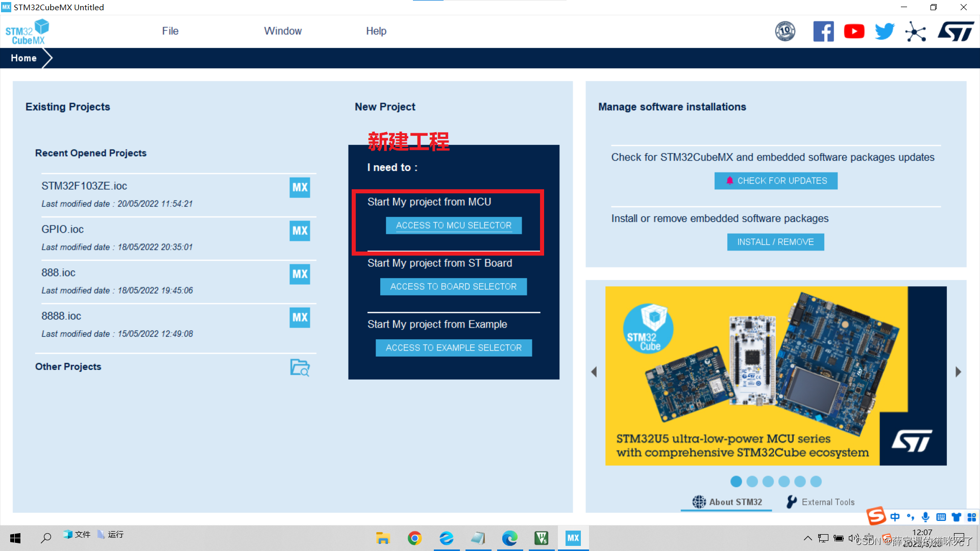This screenshot has height=551, width=980.
Task: Click the carousel right arrow
Action: 958,372
